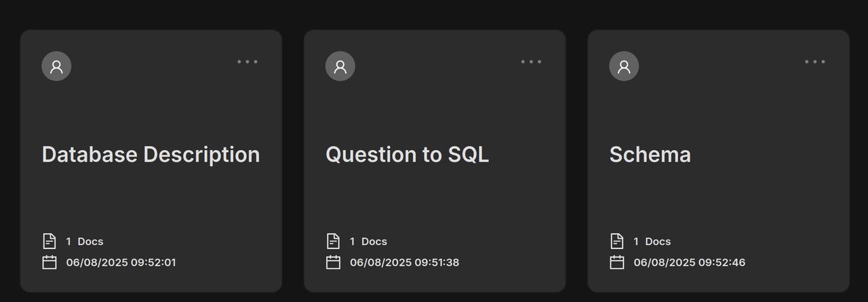Open the Question to SQL knowledge base
Viewport: 868px width, 302px height.
point(407,155)
